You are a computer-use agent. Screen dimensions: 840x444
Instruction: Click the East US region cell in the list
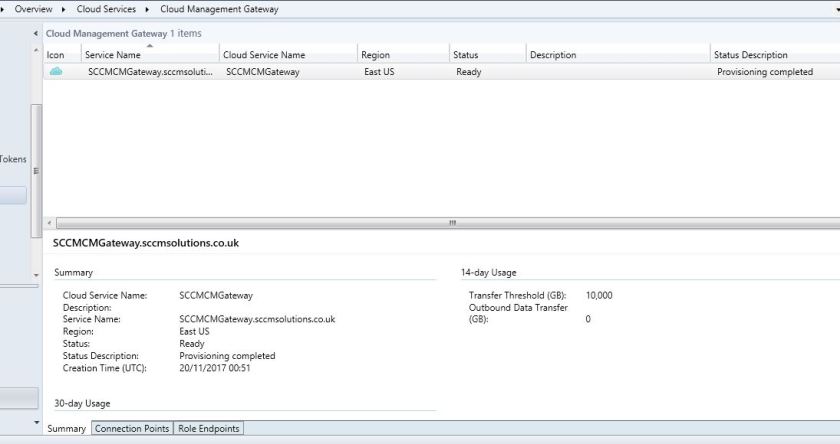coord(379,72)
